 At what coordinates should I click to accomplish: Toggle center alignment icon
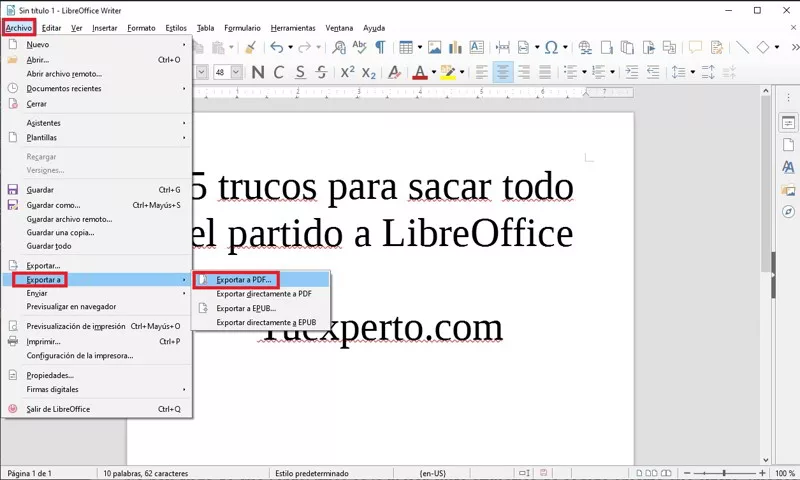click(x=503, y=72)
